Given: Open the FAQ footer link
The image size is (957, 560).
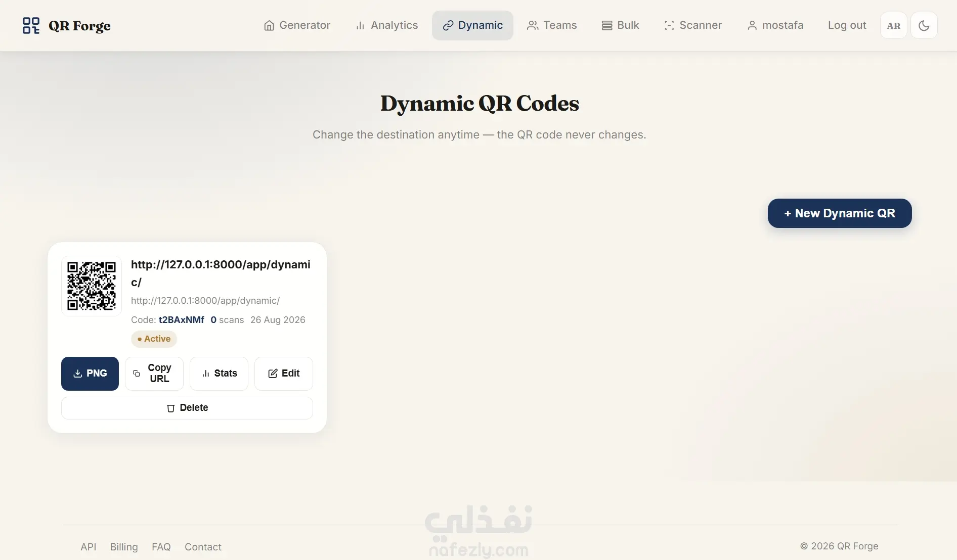Looking at the screenshot, I should tap(161, 547).
